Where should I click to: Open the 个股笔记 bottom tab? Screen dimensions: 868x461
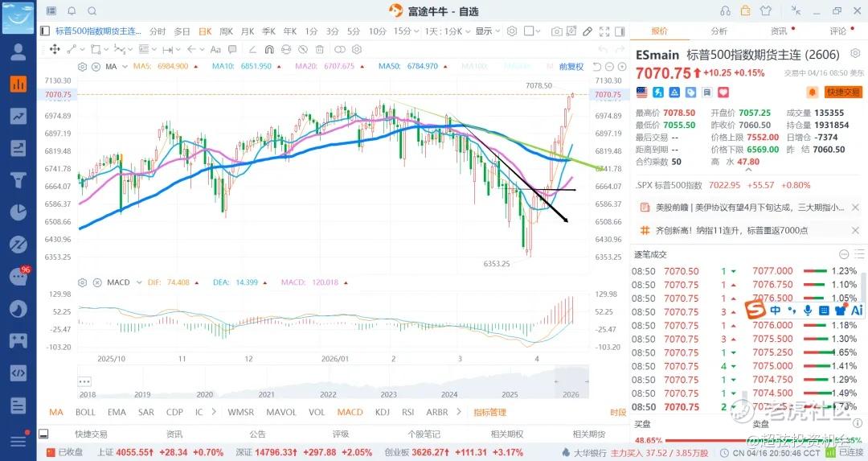coord(424,434)
